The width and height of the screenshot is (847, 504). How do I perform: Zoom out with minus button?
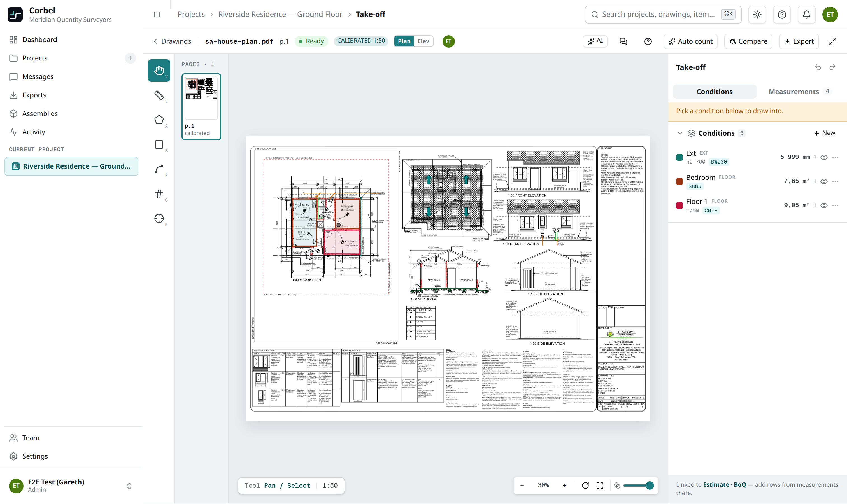522,485
